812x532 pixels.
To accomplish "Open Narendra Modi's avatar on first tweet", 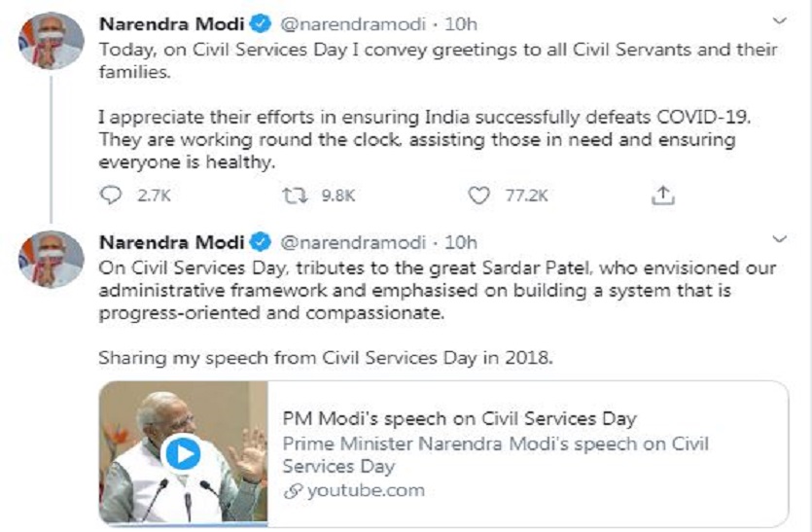I will 51,41.
